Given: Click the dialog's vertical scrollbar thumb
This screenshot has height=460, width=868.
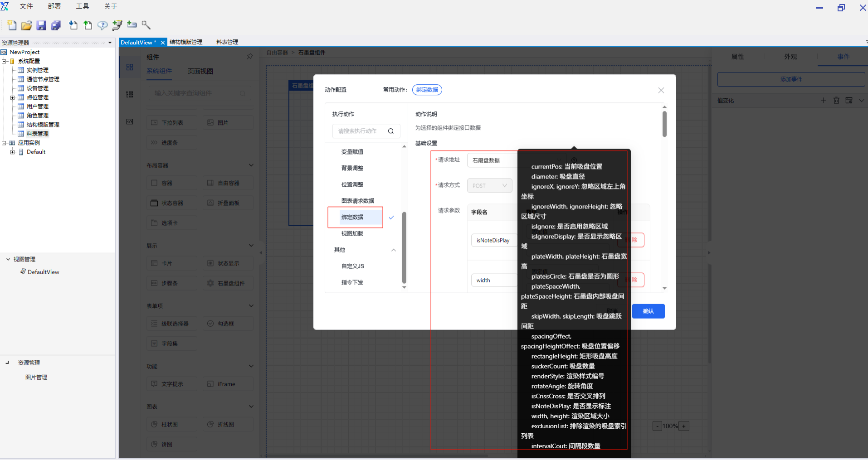Looking at the screenshot, I should click(x=664, y=123).
